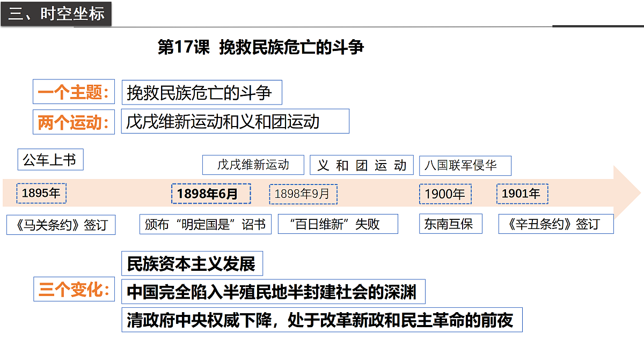Click the '东南互保' box
Viewport: 644px width, 362px height.
[x=451, y=224]
